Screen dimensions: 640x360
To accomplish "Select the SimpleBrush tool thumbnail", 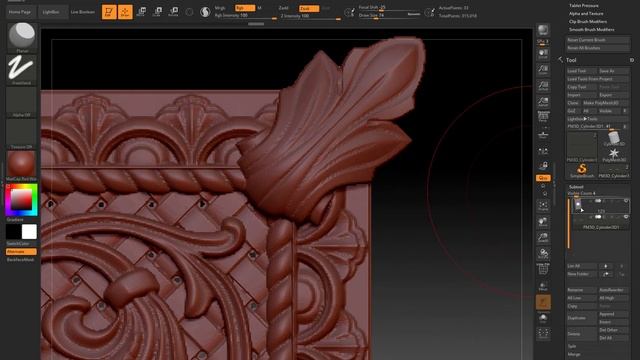I will (582, 169).
